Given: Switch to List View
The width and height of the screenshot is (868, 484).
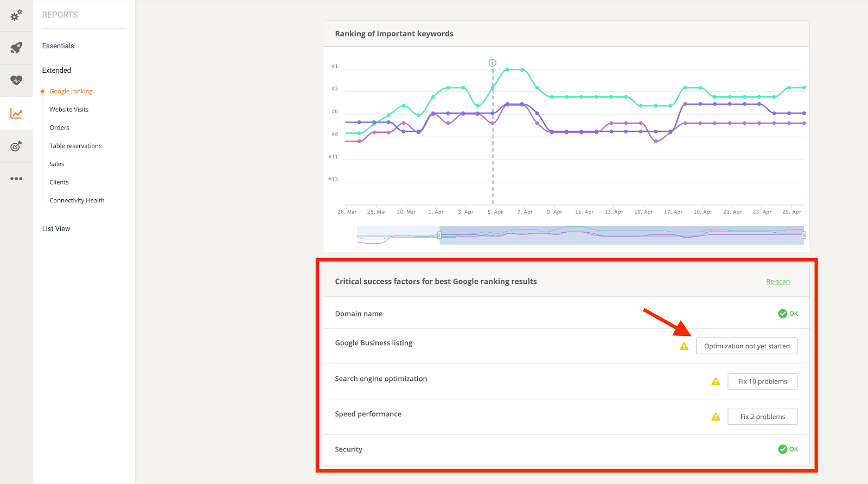Looking at the screenshot, I should 56,229.
